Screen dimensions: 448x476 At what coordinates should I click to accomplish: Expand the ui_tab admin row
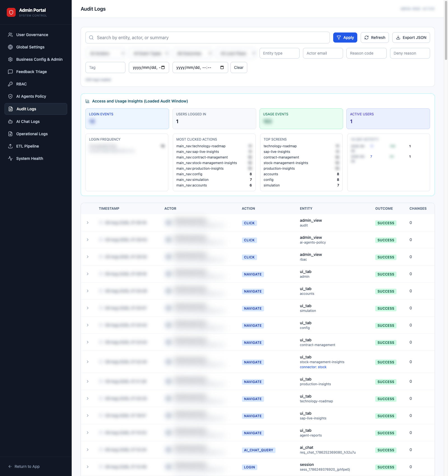coord(88,274)
